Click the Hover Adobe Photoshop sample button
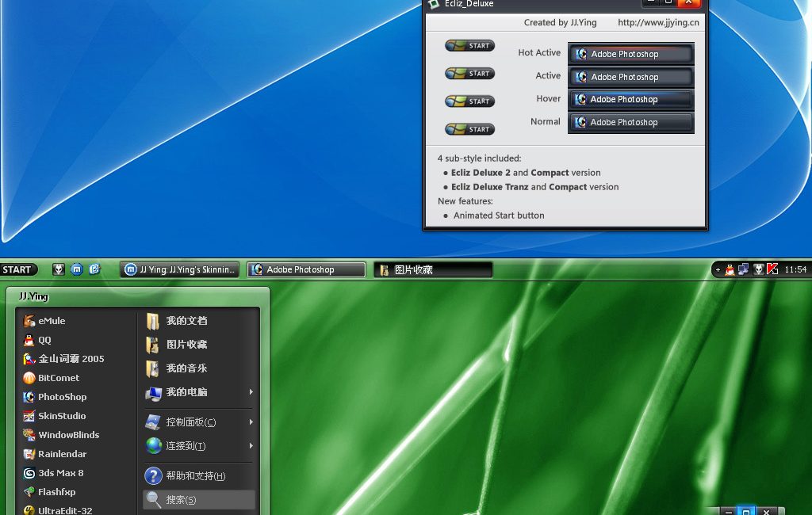The width and height of the screenshot is (812, 515). 631,99
